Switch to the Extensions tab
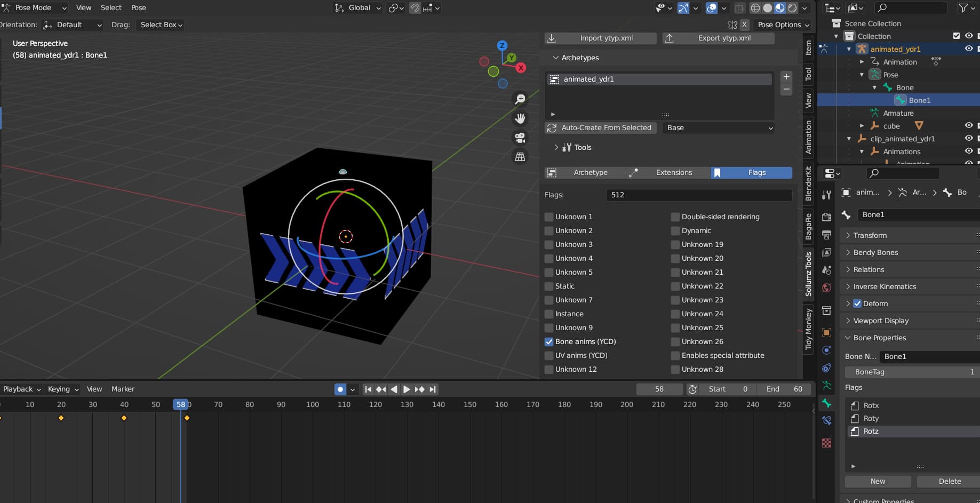This screenshot has height=503, width=980. [x=668, y=173]
